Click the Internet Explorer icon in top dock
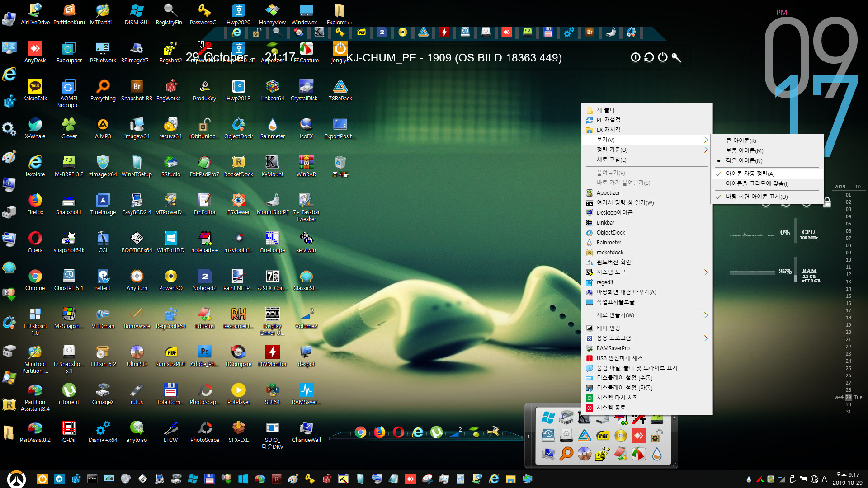 coord(236,32)
